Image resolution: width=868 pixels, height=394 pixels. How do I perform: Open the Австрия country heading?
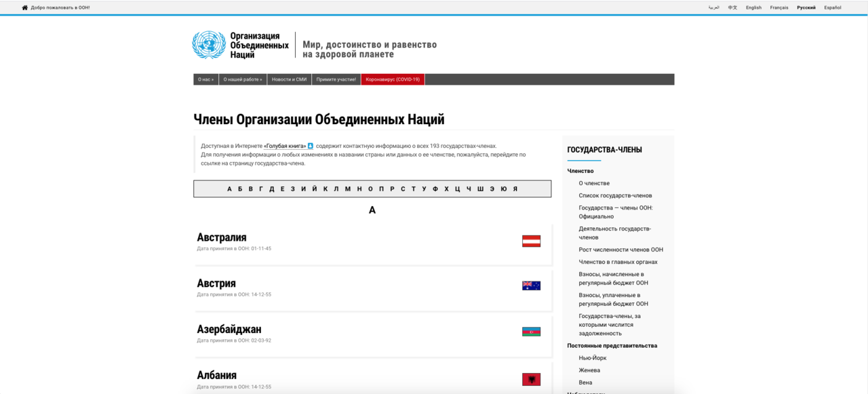click(x=216, y=283)
